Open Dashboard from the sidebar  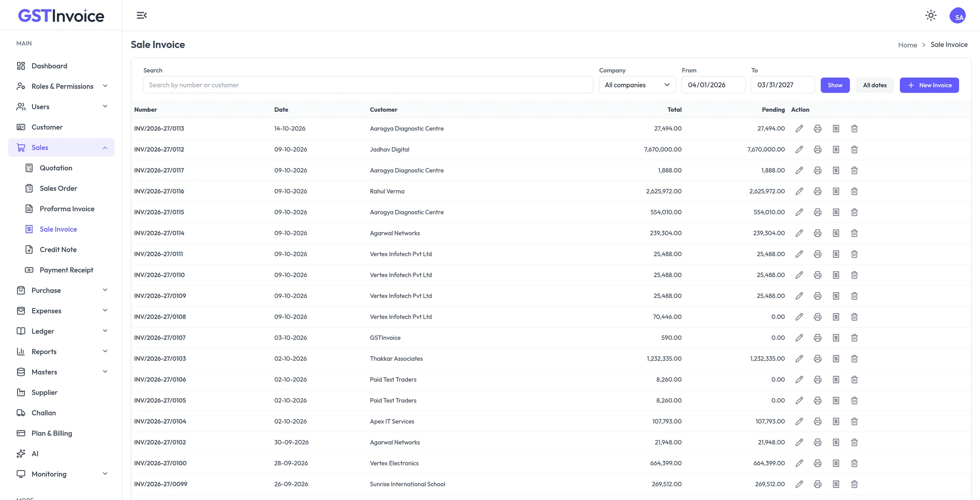pos(61,66)
